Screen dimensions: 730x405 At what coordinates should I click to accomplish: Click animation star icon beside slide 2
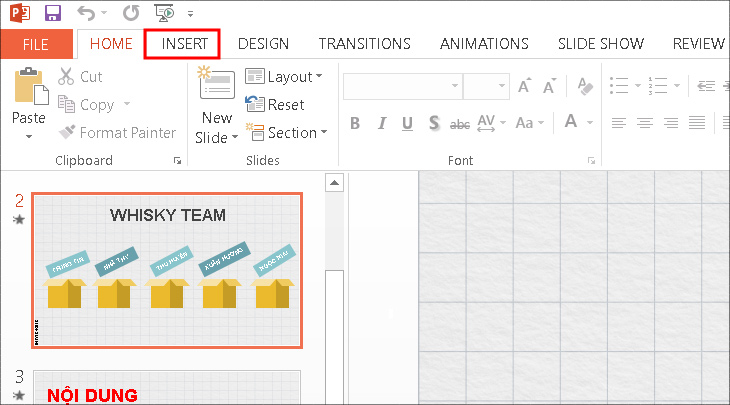click(x=19, y=219)
